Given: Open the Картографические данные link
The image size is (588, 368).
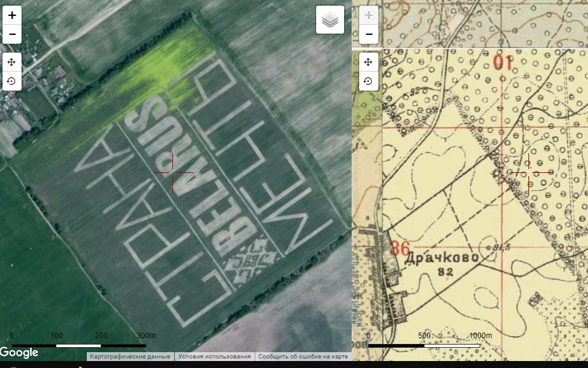Looking at the screenshot, I should tap(130, 357).
